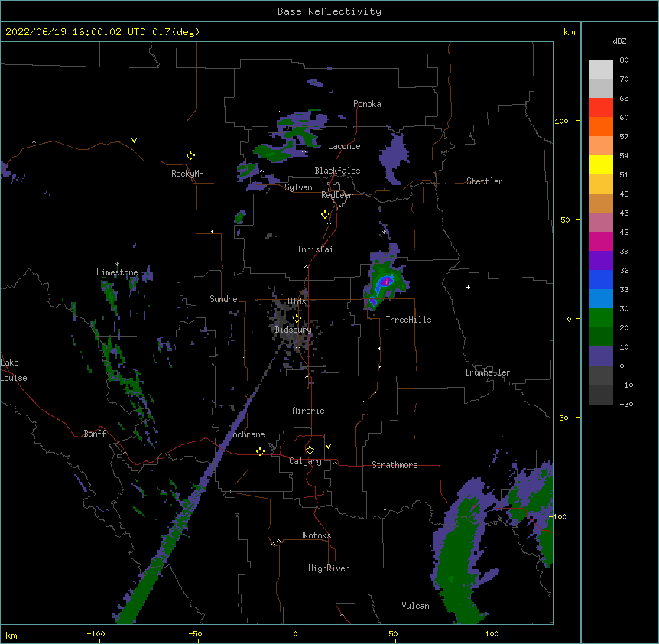
Task: Click the white plus marker west of Drumheller
Action: tap(468, 287)
